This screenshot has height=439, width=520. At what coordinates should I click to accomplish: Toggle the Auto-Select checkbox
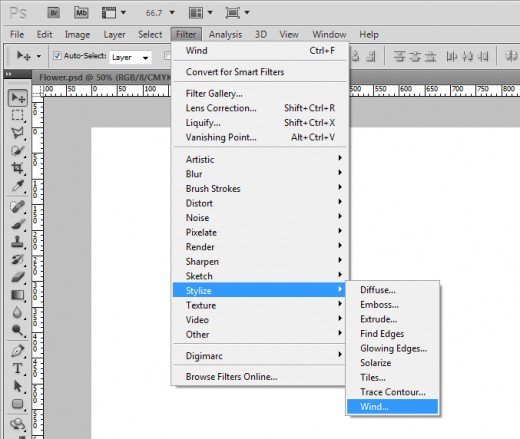57,56
